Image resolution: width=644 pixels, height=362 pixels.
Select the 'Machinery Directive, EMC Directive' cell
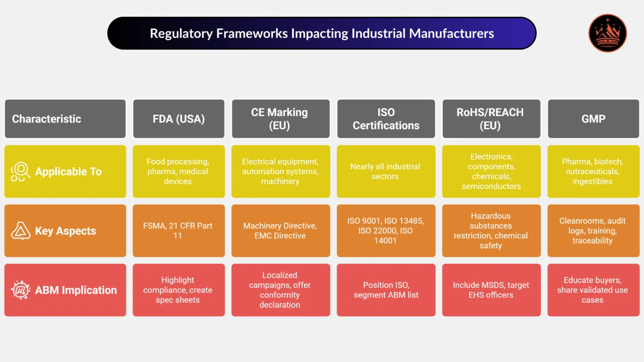coord(280,231)
